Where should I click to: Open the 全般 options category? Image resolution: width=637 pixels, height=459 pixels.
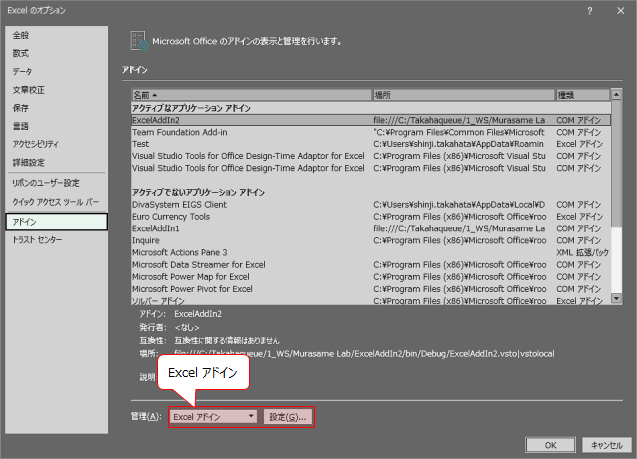(56, 35)
